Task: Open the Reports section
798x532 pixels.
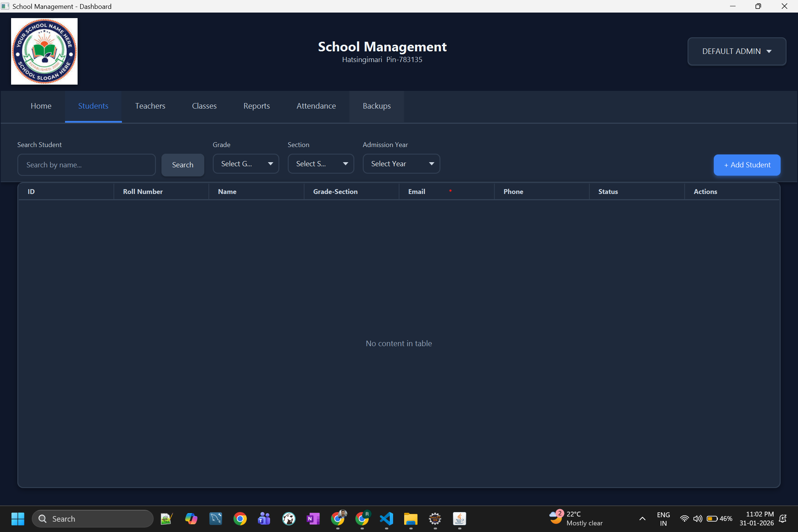Action: coord(256,106)
